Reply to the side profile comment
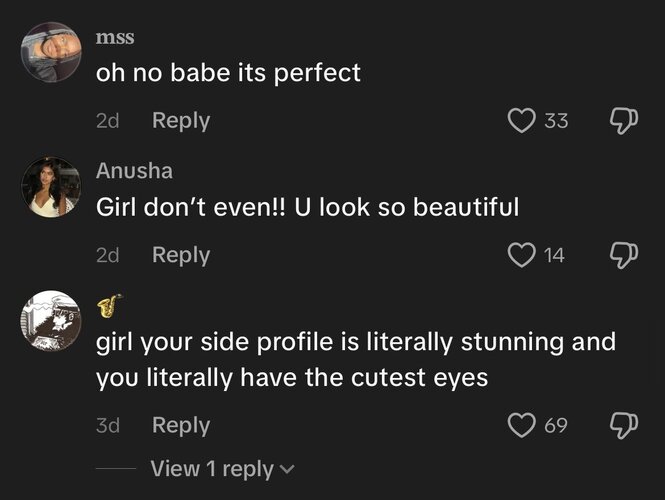Screen dimensions: 665x500 click(181, 426)
